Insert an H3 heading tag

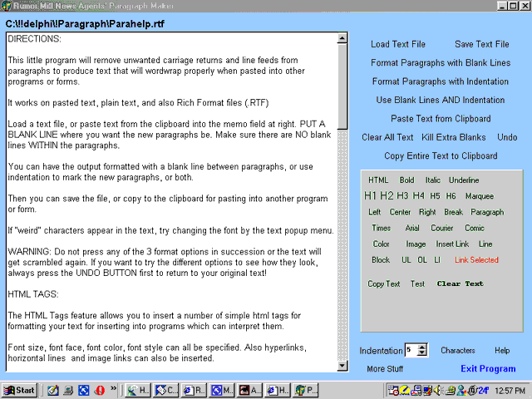[402, 196]
